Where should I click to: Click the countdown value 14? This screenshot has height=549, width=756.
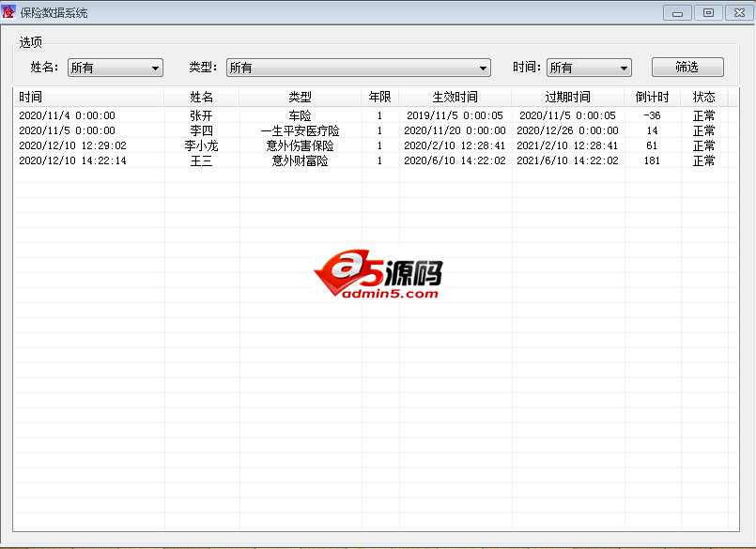point(653,130)
